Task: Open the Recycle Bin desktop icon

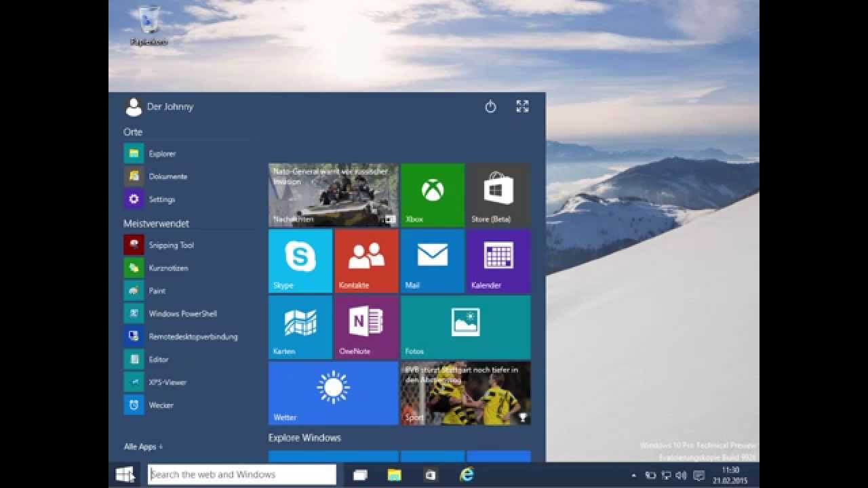Action: point(149,26)
